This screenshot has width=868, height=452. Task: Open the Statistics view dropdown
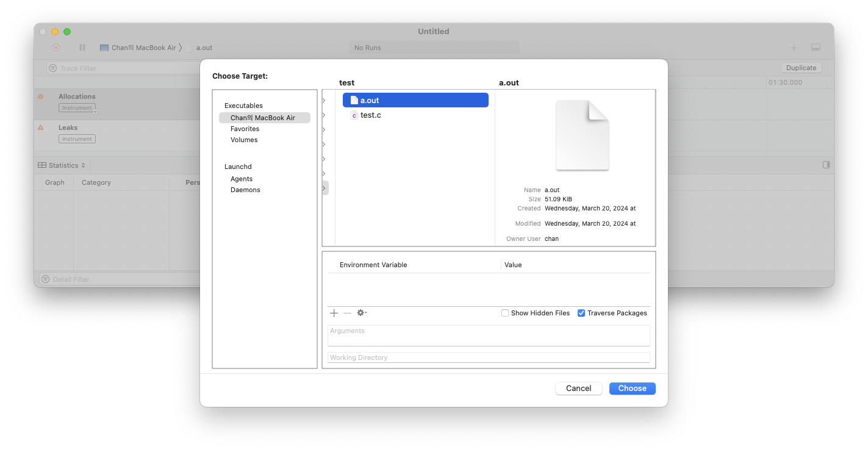(62, 165)
